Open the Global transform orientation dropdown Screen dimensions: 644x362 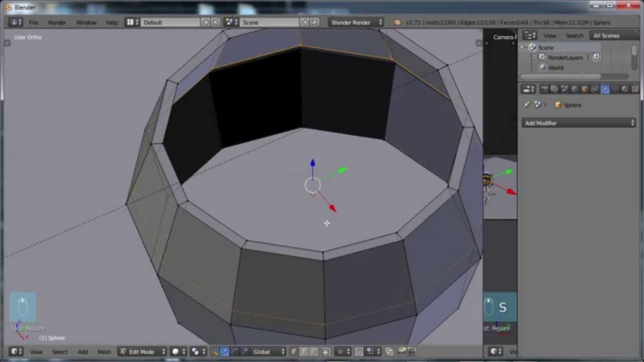[269, 351]
